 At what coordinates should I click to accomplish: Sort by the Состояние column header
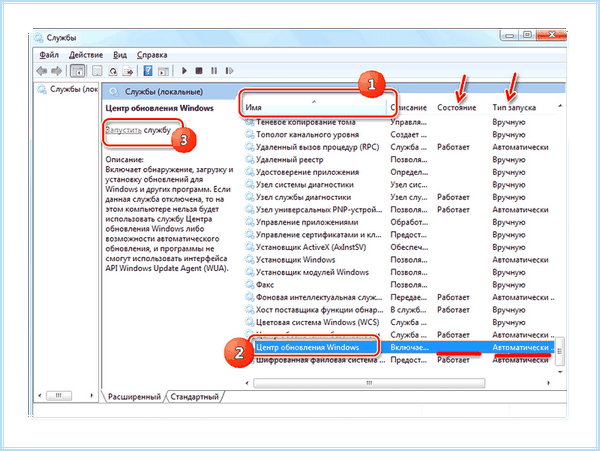pyautogui.click(x=457, y=107)
